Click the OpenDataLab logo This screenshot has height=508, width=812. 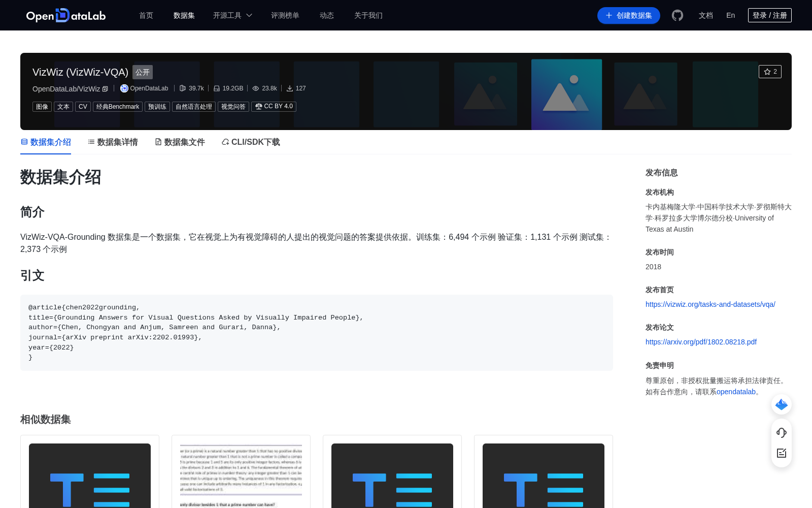[x=66, y=15]
